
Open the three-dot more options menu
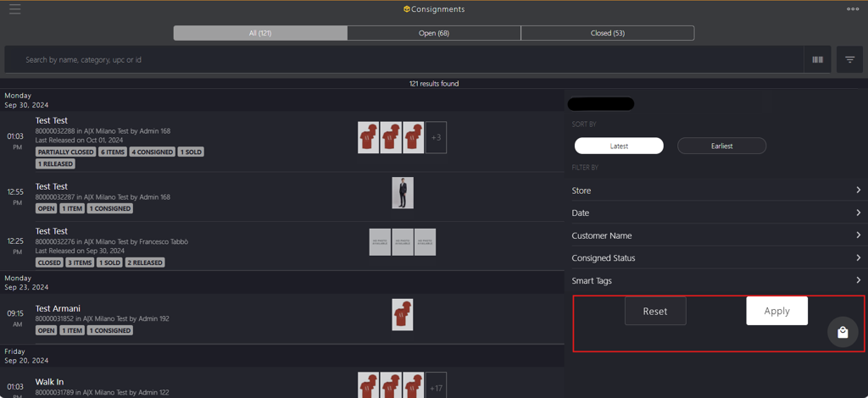click(853, 8)
